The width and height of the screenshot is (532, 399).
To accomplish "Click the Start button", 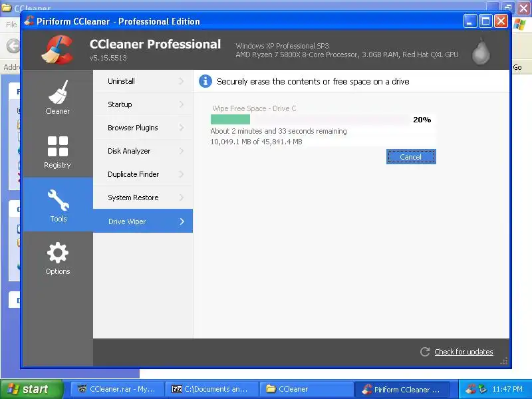I will 31,389.
